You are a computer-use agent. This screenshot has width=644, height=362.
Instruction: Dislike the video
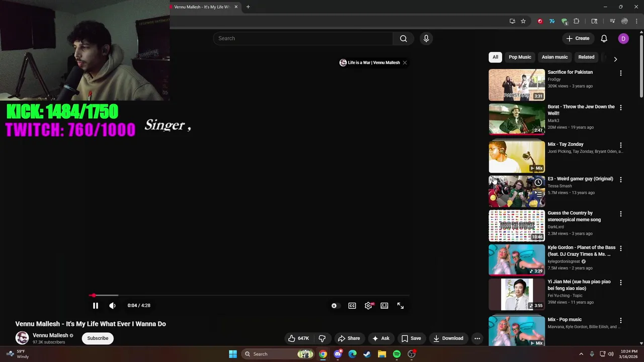(x=323, y=338)
